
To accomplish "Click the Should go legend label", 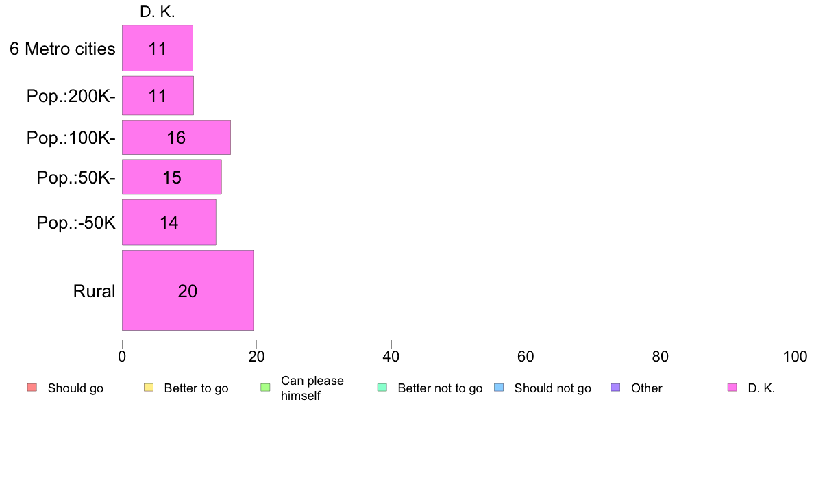I will click(x=75, y=388).
